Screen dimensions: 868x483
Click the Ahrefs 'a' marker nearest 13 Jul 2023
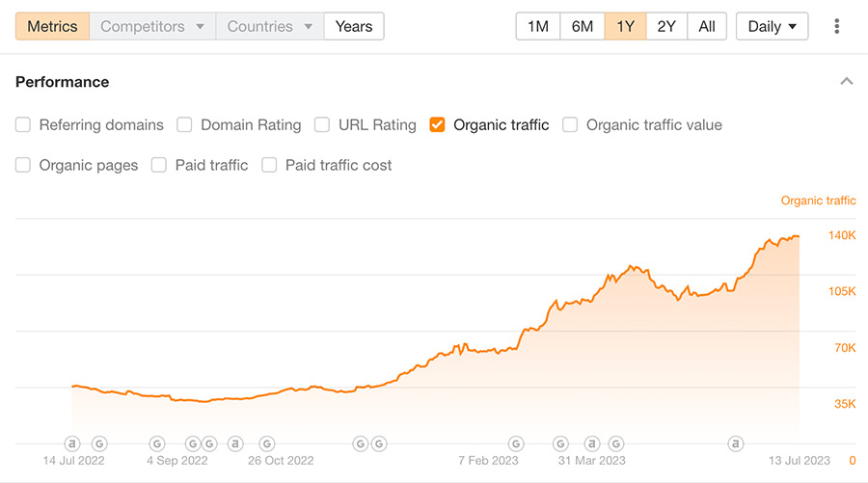point(735,443)
